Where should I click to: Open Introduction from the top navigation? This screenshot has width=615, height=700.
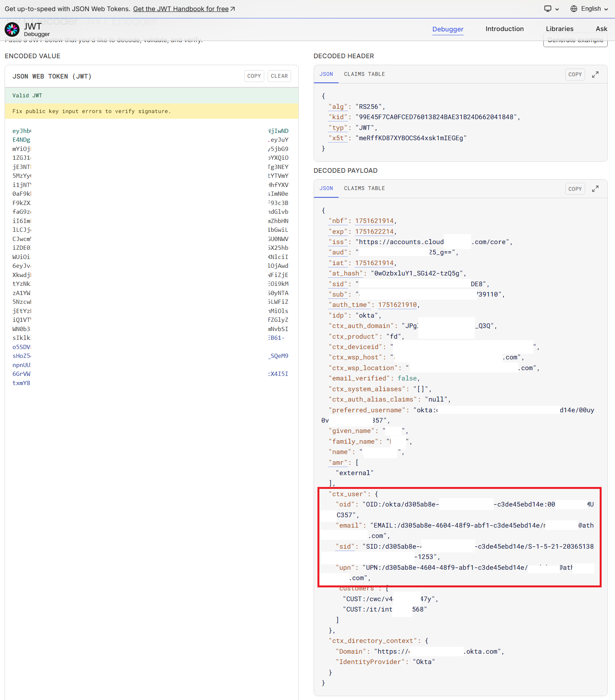pos(504,29)
